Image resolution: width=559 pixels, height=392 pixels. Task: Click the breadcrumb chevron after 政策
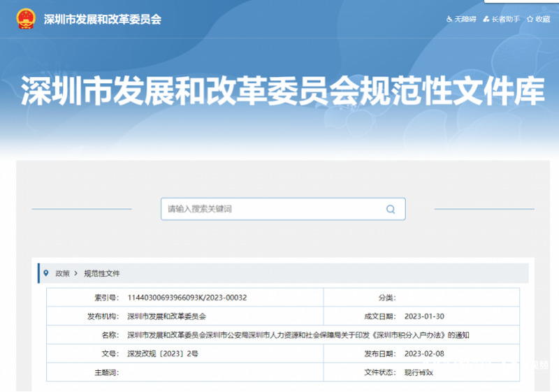[75, 273]
